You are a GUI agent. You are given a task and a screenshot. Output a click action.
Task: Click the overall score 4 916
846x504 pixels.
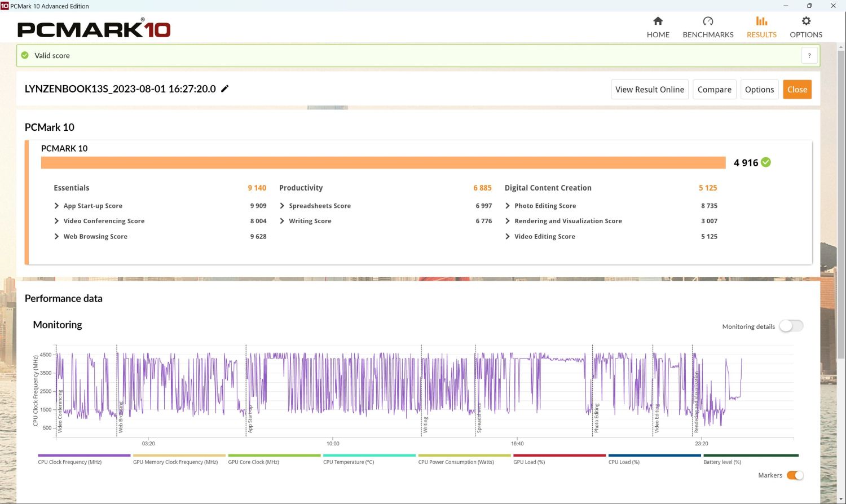click(x=746, y=163)
